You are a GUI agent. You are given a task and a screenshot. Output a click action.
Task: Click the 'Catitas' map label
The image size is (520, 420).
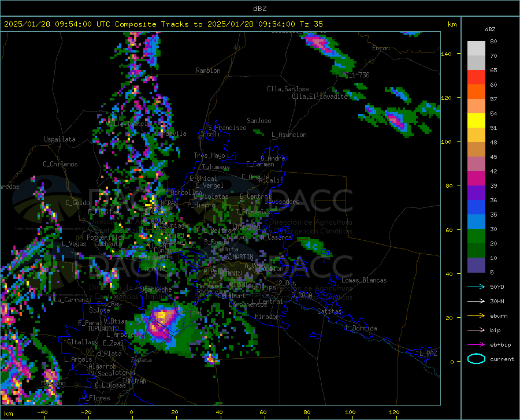(x=329, y=311)
